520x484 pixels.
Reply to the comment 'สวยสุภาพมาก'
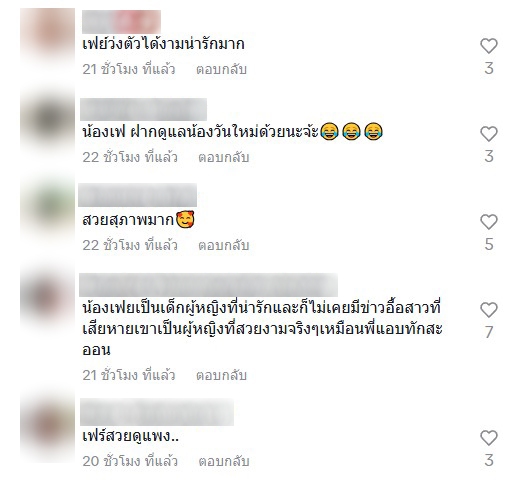click(224, 245)
